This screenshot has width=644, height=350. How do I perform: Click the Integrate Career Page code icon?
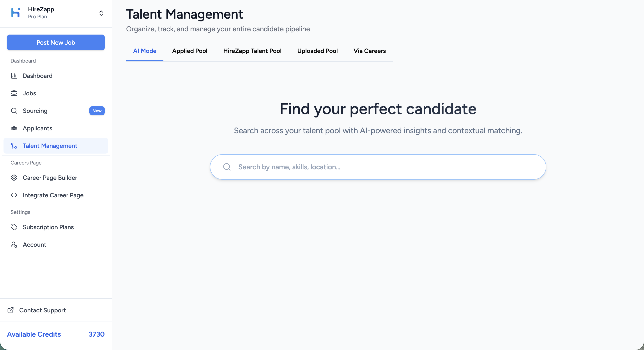pos(14,195)
